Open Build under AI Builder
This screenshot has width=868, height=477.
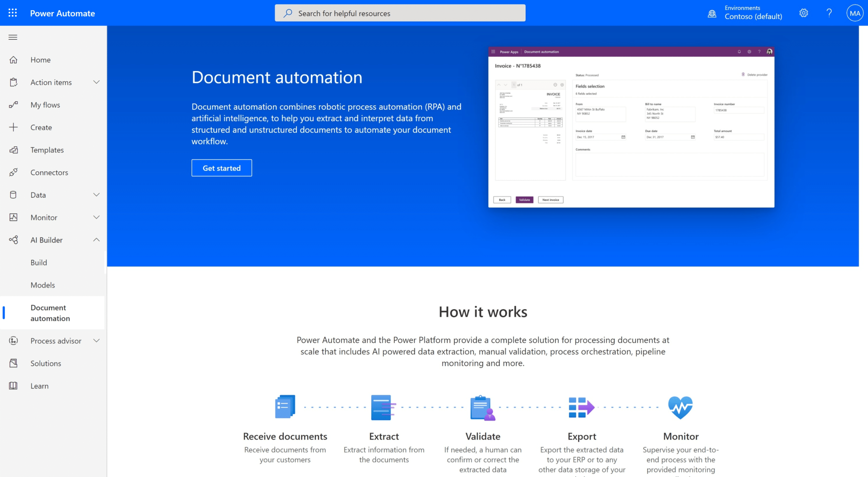(39, 262)
